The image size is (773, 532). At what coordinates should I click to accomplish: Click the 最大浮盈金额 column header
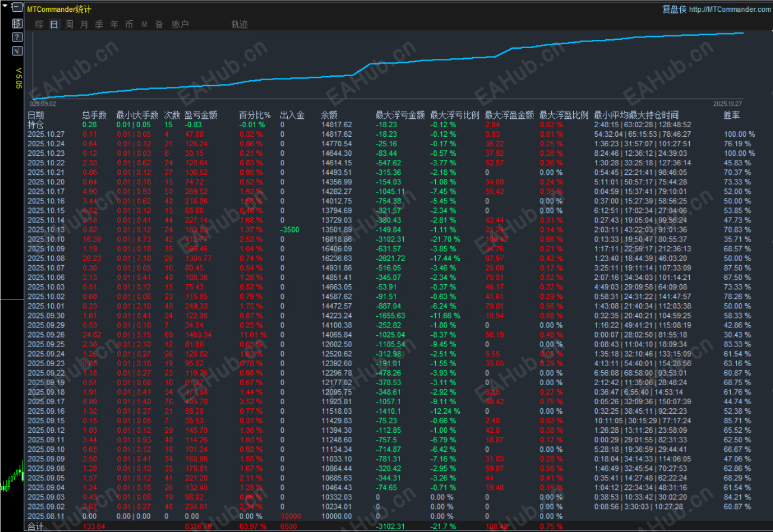[x=510, y=115]
